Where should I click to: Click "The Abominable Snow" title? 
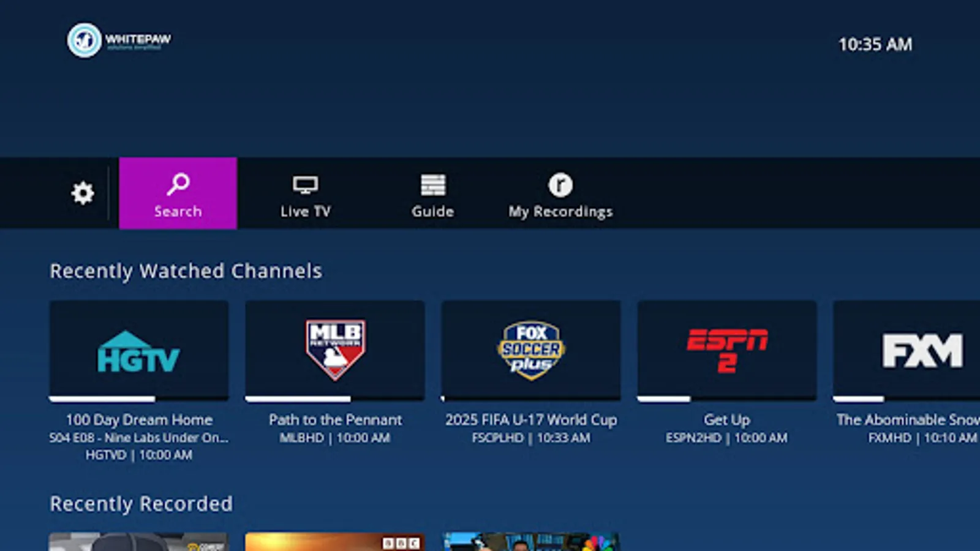908,420
